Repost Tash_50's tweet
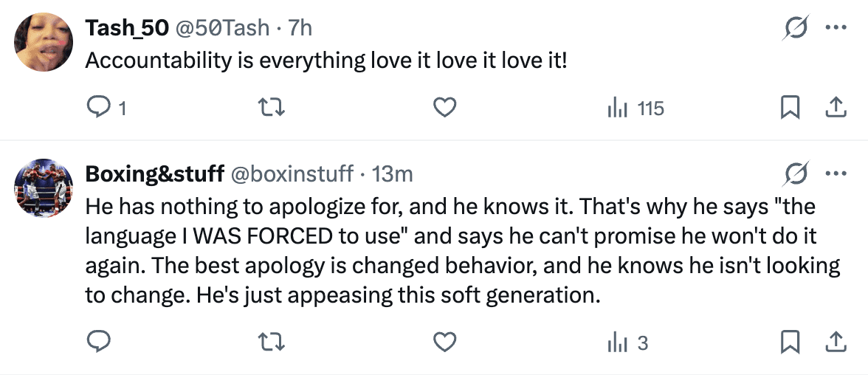 [x=272, y=109]
